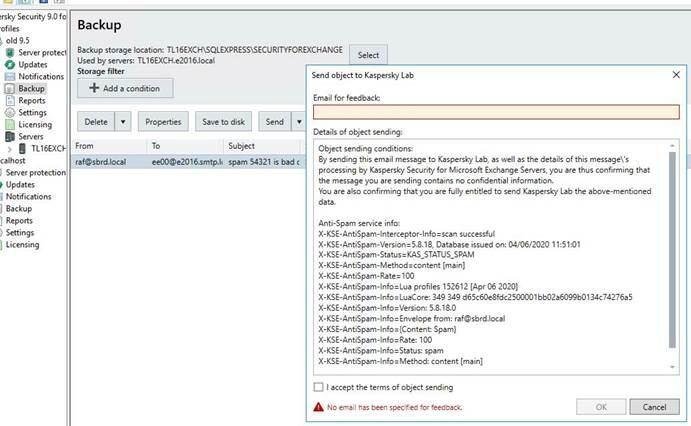Select Licensing under old 9.5

click(x=35, y=125)
